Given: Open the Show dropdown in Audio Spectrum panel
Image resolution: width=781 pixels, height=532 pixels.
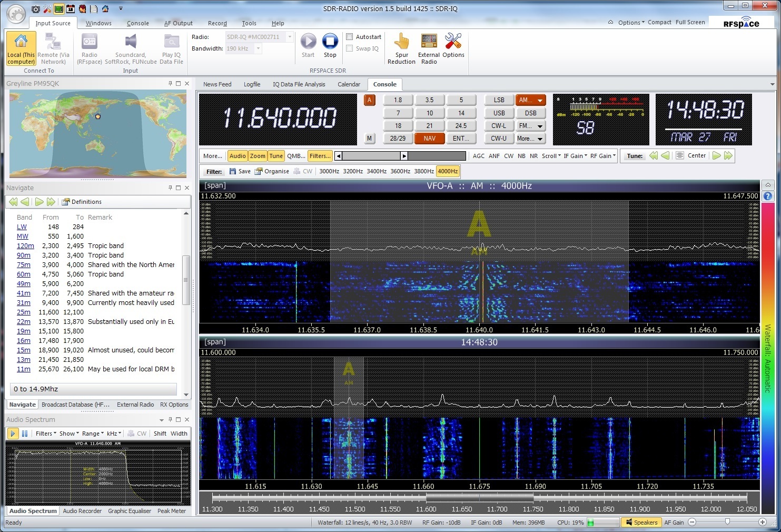Looking at the screenshot, I should coord(68,433).
